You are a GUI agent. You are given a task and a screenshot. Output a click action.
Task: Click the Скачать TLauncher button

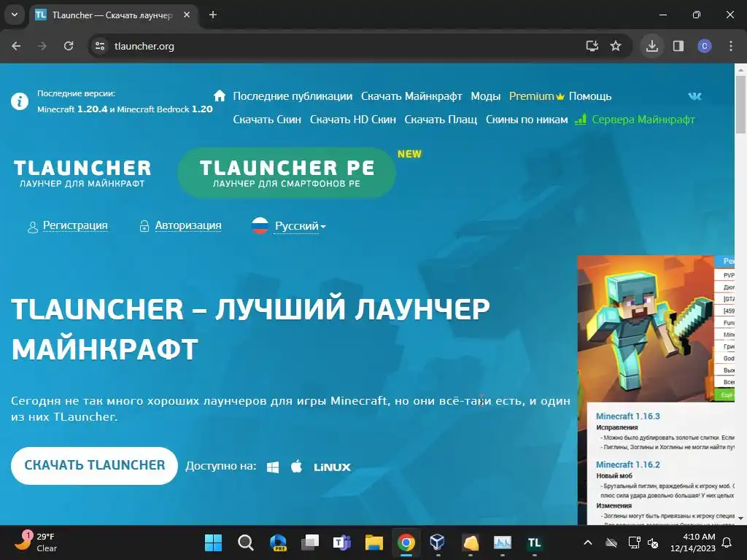click(x=94, y=466)
